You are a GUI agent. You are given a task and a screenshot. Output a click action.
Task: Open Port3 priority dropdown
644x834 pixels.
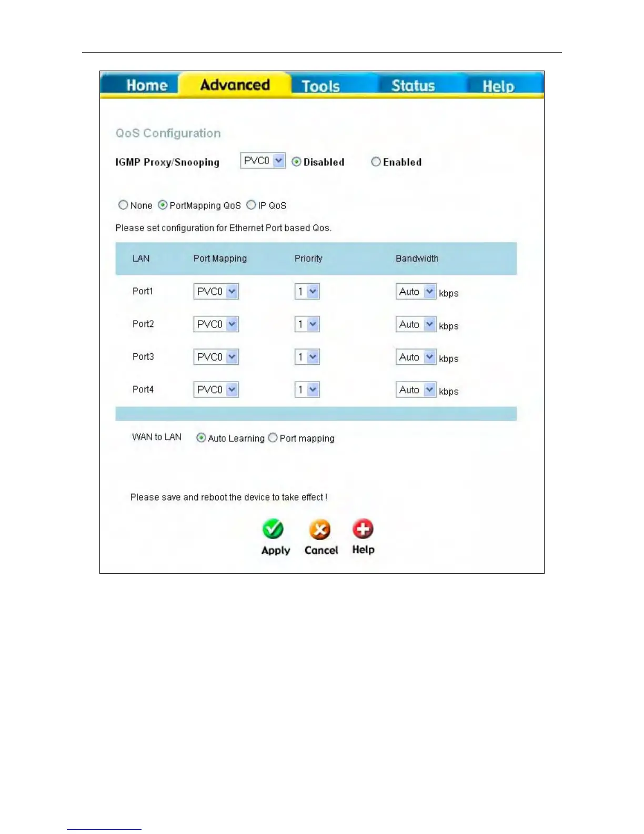click(307, 356)
